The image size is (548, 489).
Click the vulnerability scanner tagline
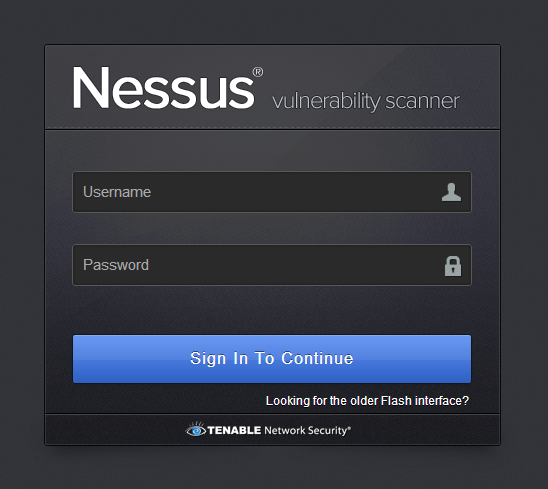coord(366,101)
